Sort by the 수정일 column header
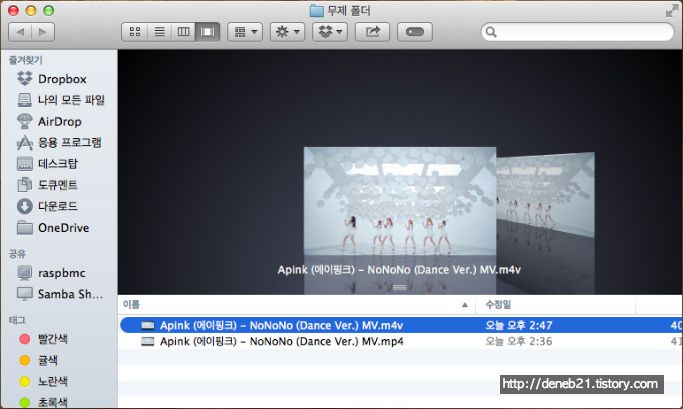Image resolution: width=683 pixels, height=409 pixels. click(x=555, y=304)
